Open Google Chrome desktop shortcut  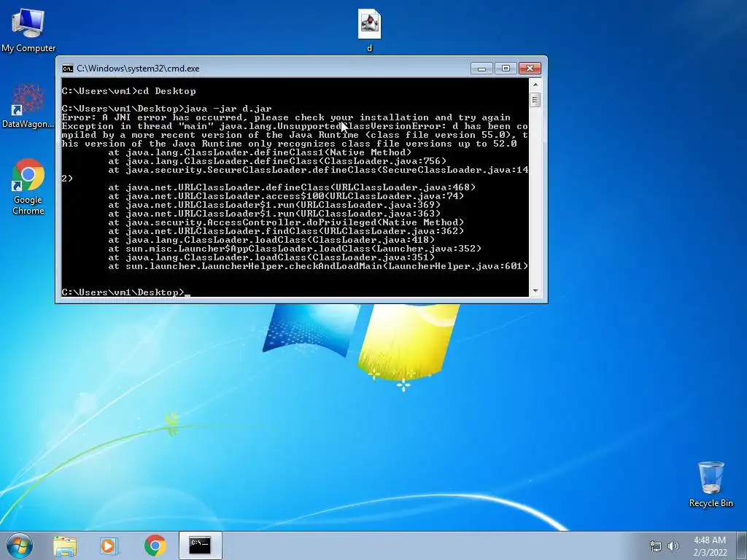28,187
